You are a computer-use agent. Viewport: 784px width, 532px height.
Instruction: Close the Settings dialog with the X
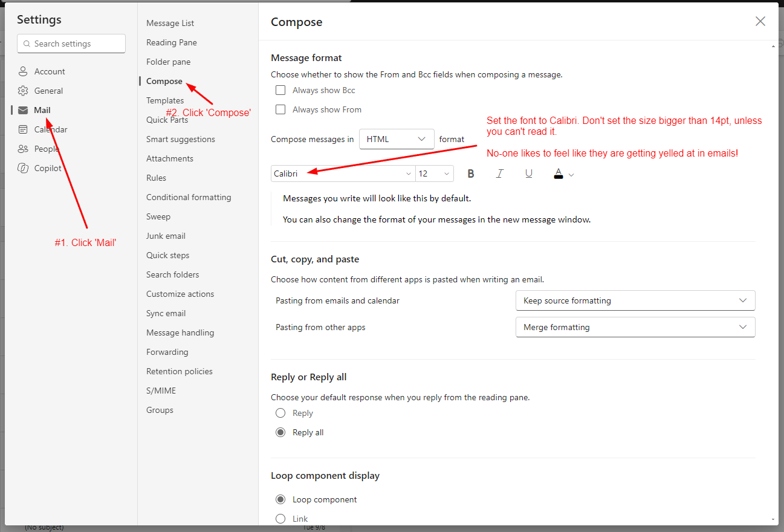pyautogui.click(x=760, y=22)
